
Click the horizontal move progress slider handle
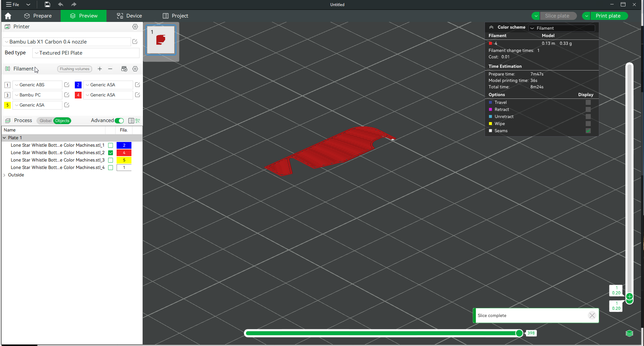tap(519, 333)
